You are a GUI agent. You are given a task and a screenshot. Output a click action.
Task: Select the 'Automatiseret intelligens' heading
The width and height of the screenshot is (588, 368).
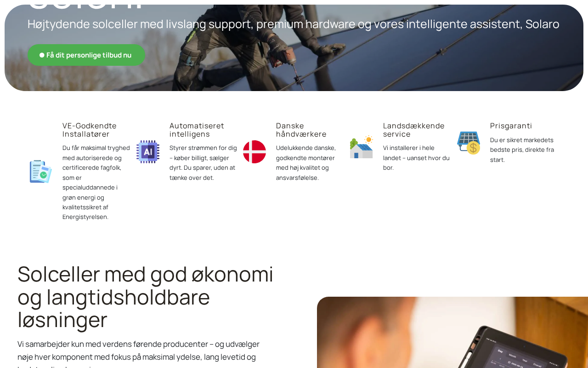click(x=197, y=130)
